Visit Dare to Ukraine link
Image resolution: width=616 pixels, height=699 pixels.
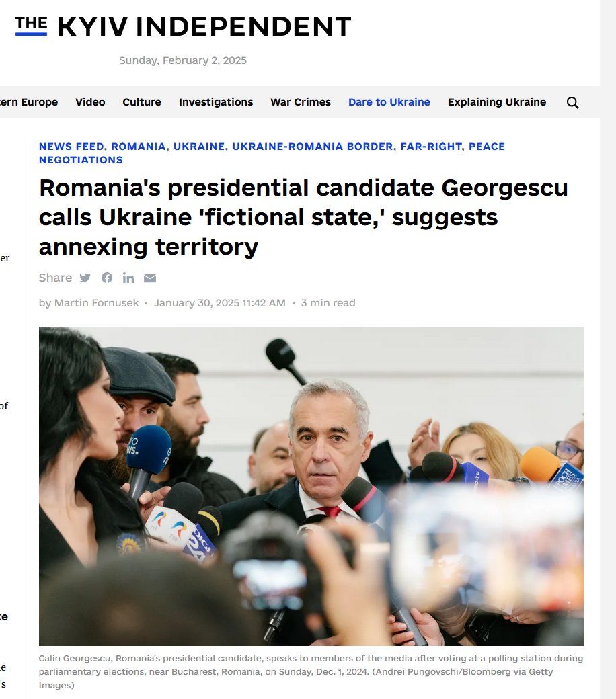point(389,102)
